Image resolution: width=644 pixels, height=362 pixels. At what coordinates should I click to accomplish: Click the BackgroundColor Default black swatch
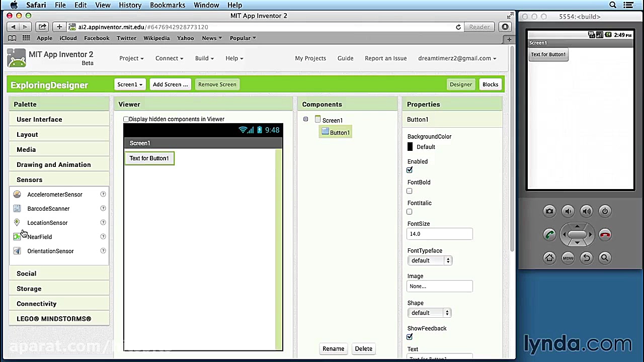tap(410, 147)
